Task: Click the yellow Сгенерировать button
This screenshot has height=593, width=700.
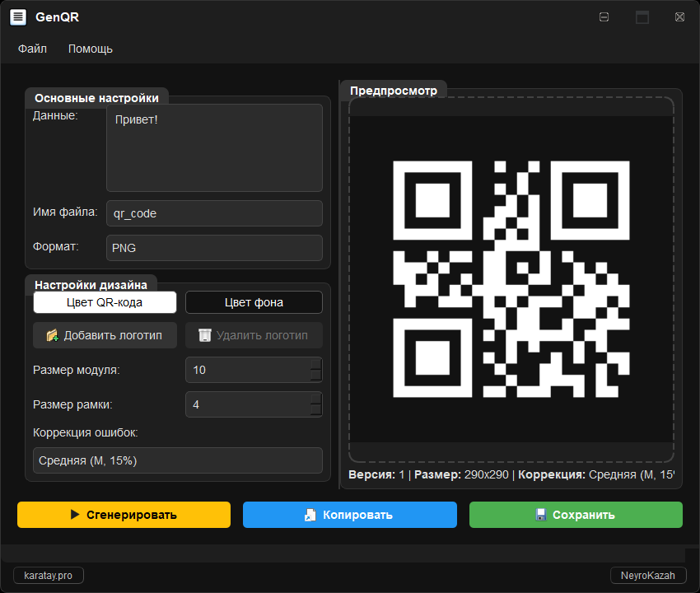Action: point(124,515)
